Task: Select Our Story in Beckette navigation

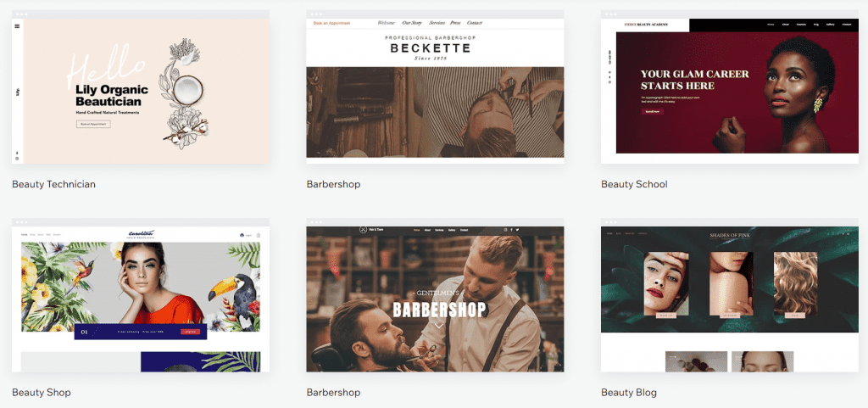Action: [x=412, y=23]
